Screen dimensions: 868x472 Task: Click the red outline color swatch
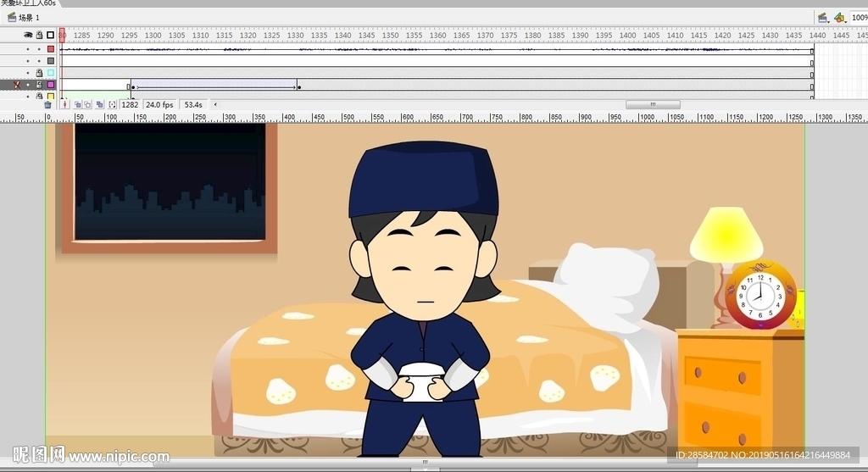(x=50, y=49)
